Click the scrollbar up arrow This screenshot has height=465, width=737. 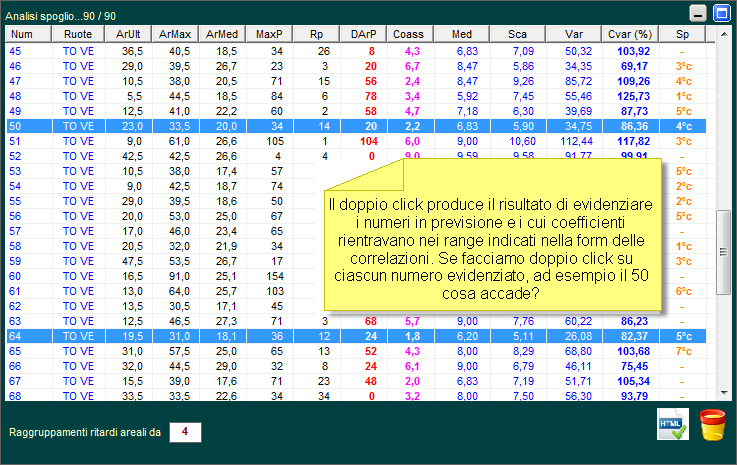(724, 34)
